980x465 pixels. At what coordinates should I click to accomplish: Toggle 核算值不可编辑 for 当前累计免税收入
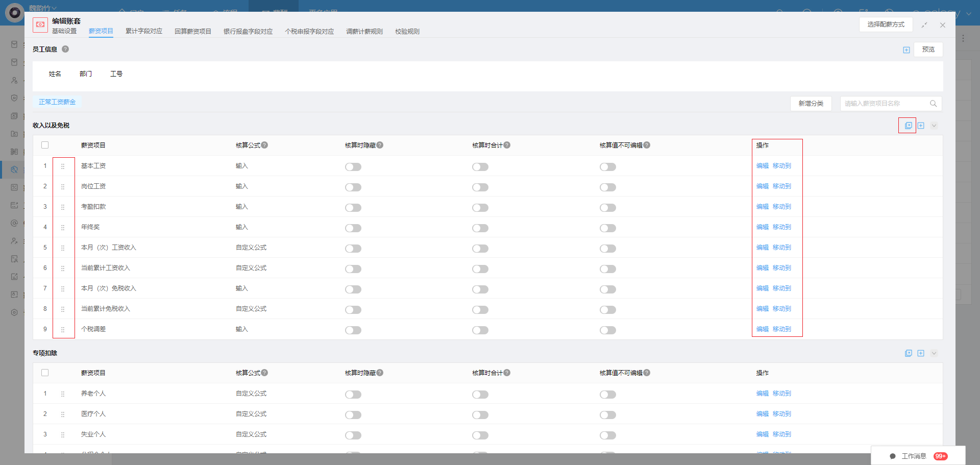click(x=608, y=310)
